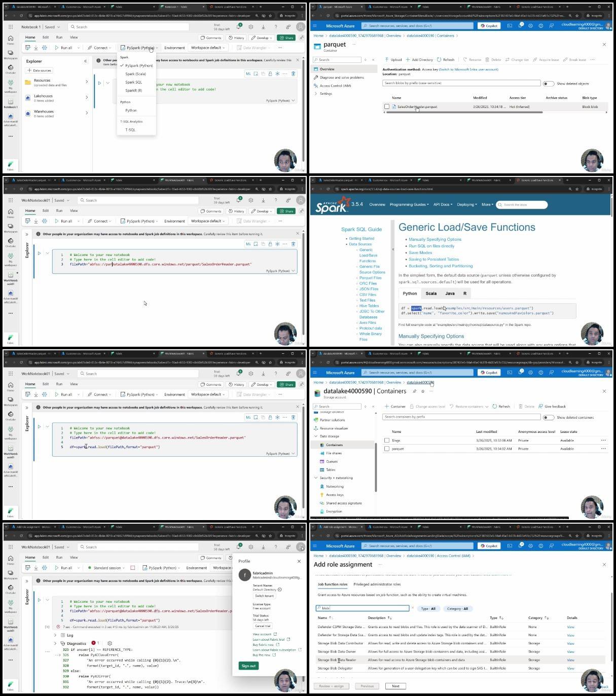
Task: Open Queues in the datalake4000590 sidebar
Action: 332,461
